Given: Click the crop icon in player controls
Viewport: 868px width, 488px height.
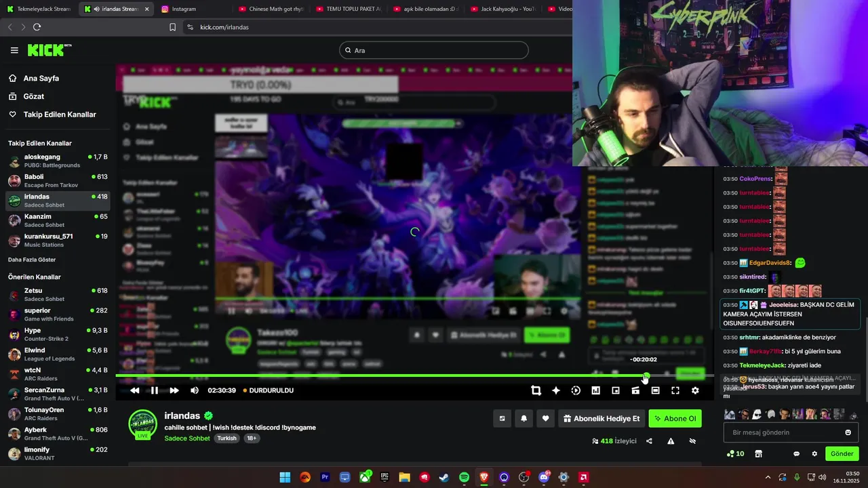Looking at the screenshot, I should point(536,390).
